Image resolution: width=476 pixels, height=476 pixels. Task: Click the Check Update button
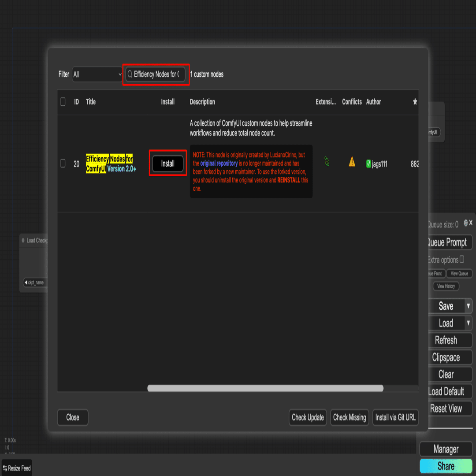(x=308, y=417)
